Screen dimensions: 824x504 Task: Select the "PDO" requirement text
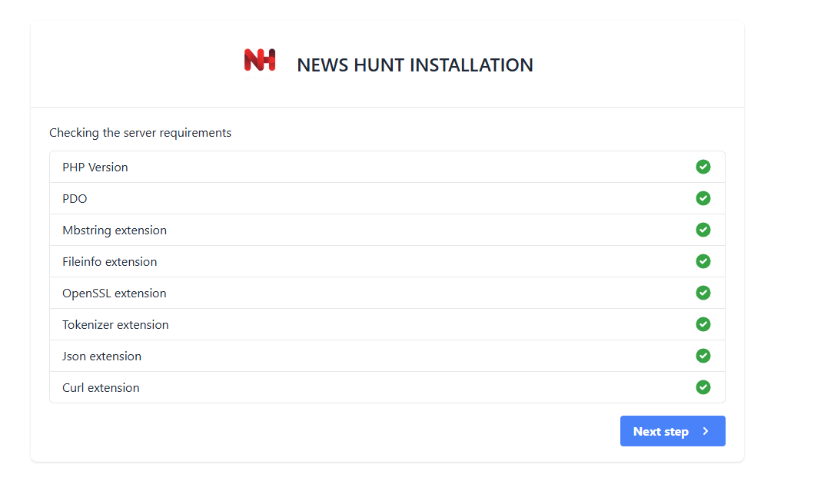click(75, 198)
